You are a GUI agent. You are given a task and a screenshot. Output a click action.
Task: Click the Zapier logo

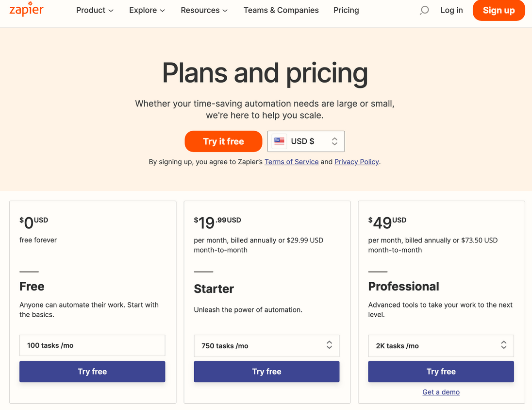tap(27, 9)
